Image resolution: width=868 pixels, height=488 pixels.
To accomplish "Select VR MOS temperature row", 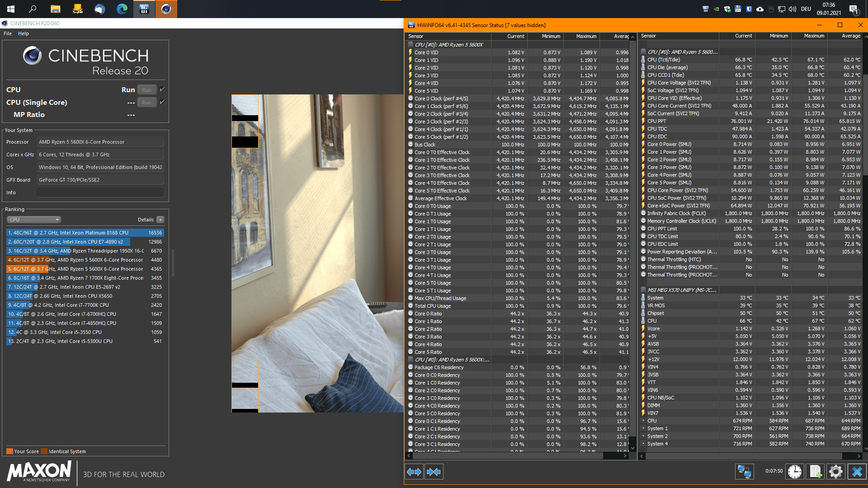I will [750, 305].
